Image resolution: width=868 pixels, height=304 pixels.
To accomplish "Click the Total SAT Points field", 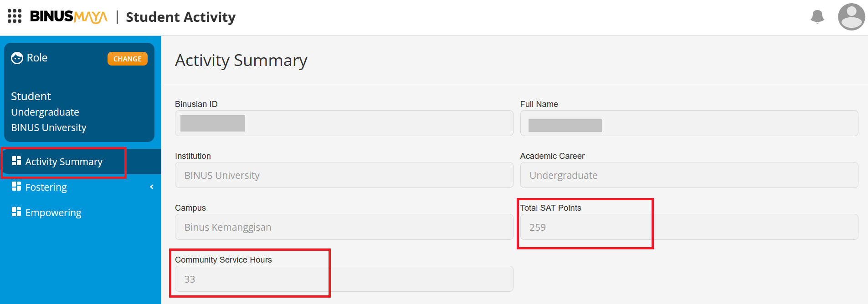I will tap(689, 227).
